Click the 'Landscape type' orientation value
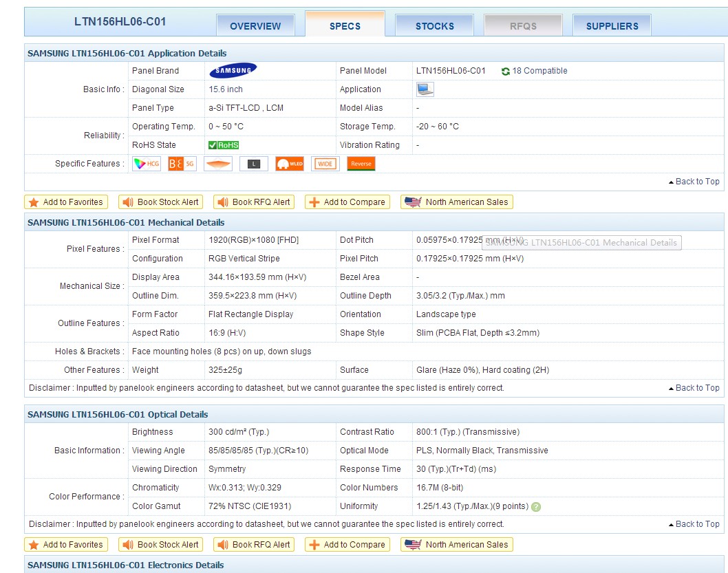728x573 pixels. pyautogui.click(x=446, y=314)
